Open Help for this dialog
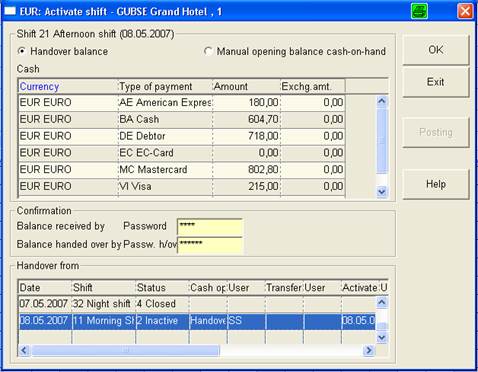Screen dimensions: 478x372 [436, 184]
